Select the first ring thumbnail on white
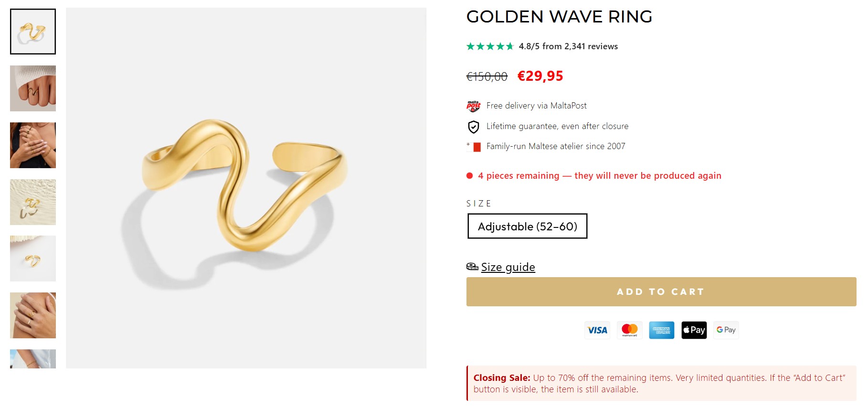868x410 pixels. pyautogui.click(x=33, y=32)
